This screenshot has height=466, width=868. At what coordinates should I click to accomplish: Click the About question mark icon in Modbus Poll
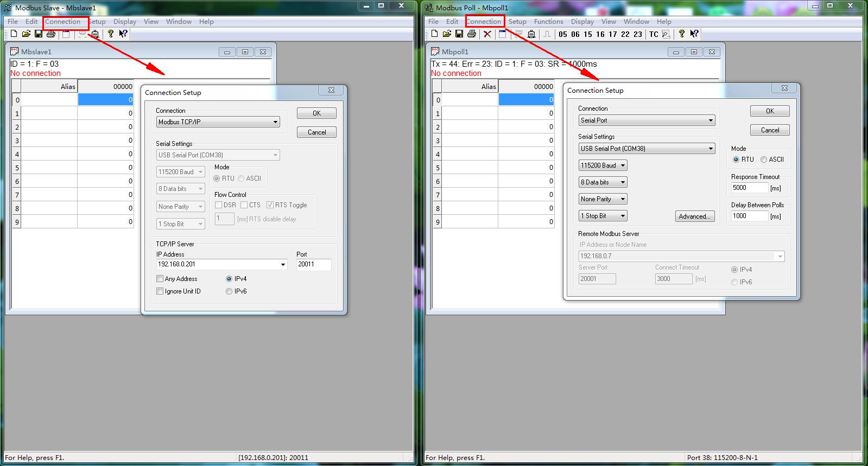pos(682,34)
